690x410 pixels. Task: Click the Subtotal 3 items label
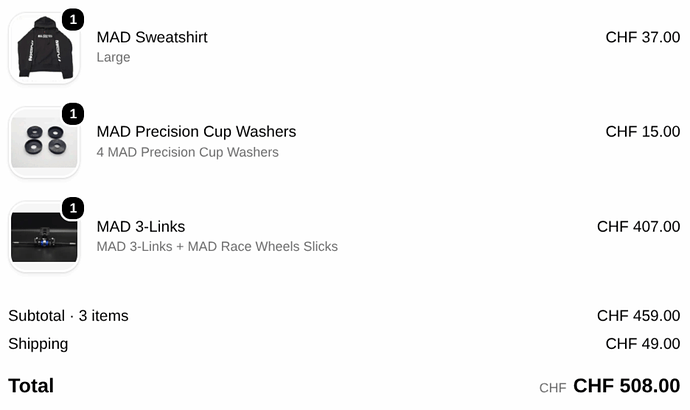(x=68, y=316)
